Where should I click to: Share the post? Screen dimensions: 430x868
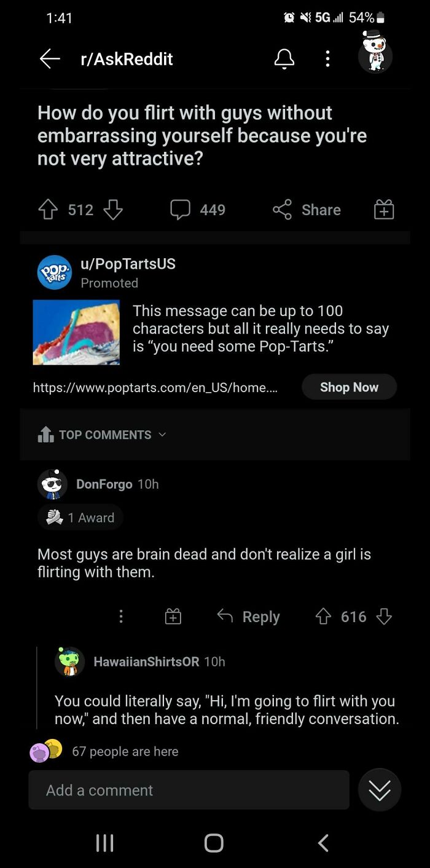[307, 210]
